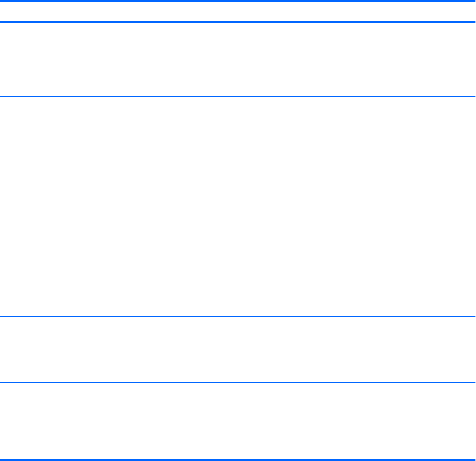Click the thick blue bottom table border
Viewport: 476px width, 461px height.
[x=238, y=459]
